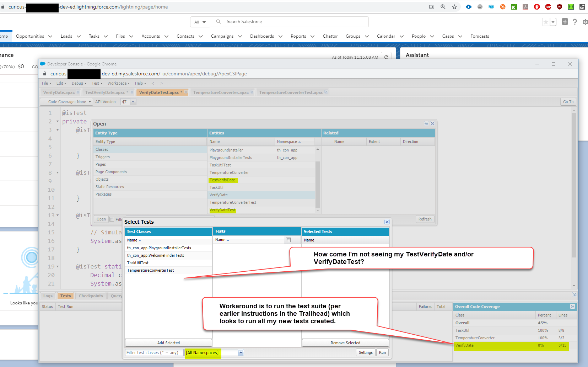Click the AdBlock Plus extension icon

pos(548,7)
